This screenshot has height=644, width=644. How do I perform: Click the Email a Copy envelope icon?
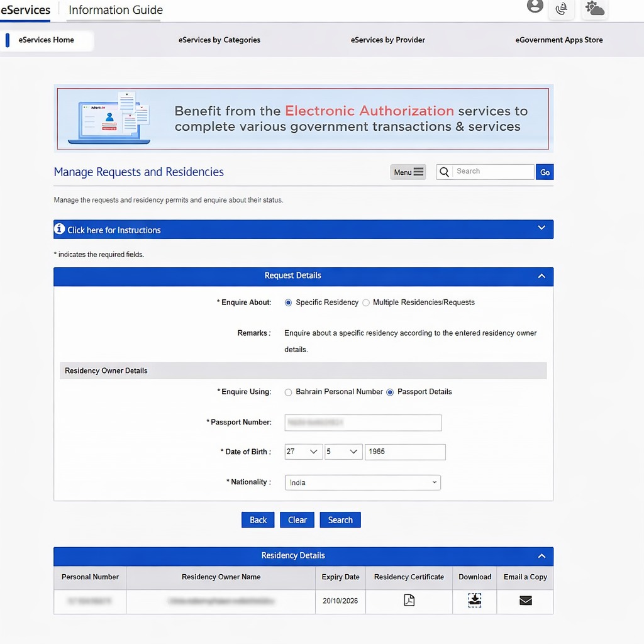[x=525, y=601]
